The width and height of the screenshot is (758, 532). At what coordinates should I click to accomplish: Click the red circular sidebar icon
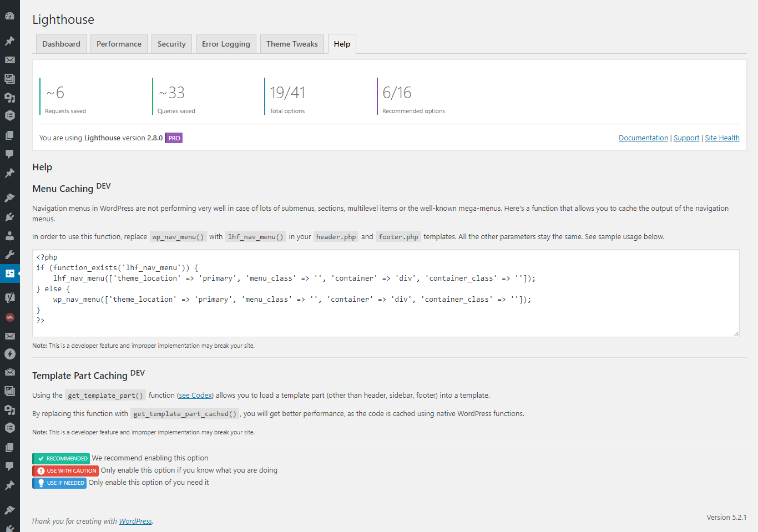9,317
